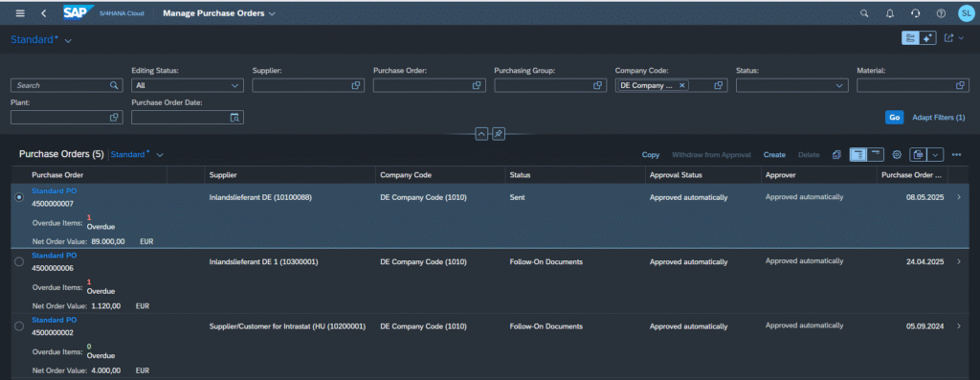Click the Go button

tap(895, 117)
